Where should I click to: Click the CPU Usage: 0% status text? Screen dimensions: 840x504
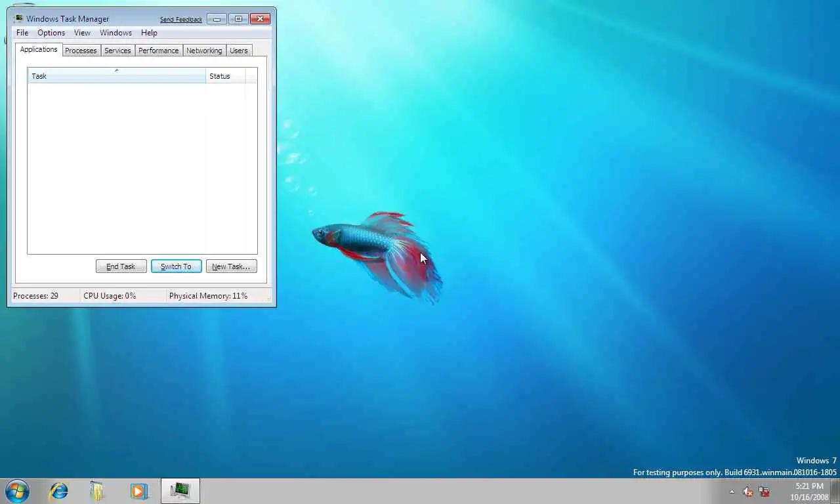(x=110, y=296)
